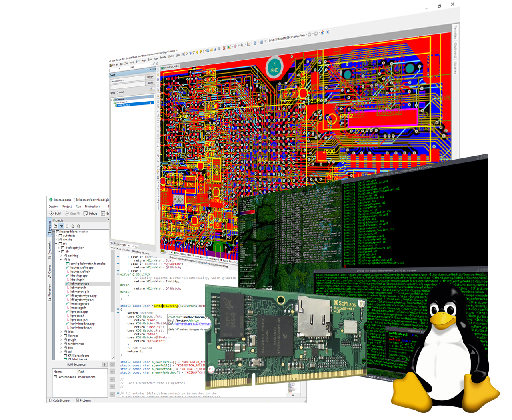This screenshot has height=420, width=512.
Task: Expand the cmake folder
Action: (56, 240)
